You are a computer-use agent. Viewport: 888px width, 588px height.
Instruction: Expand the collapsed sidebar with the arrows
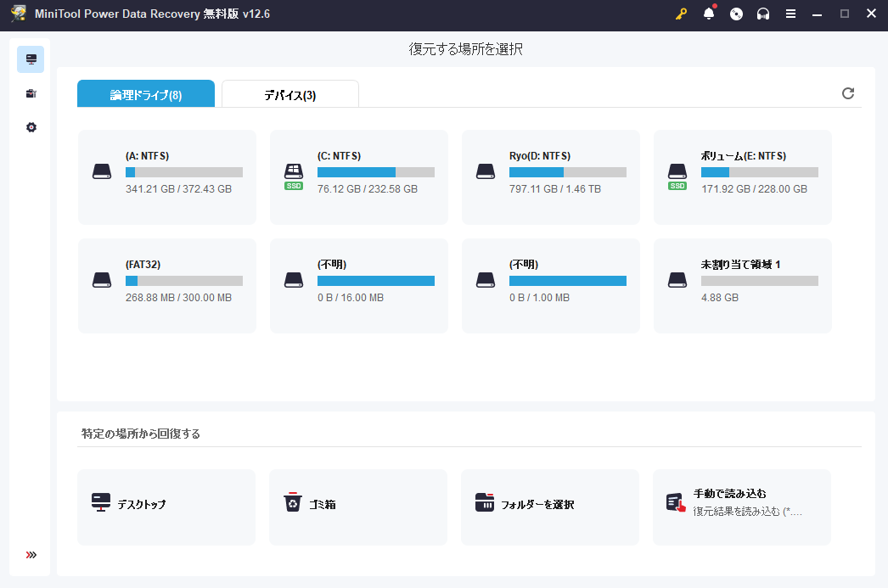tap(30, 554)
